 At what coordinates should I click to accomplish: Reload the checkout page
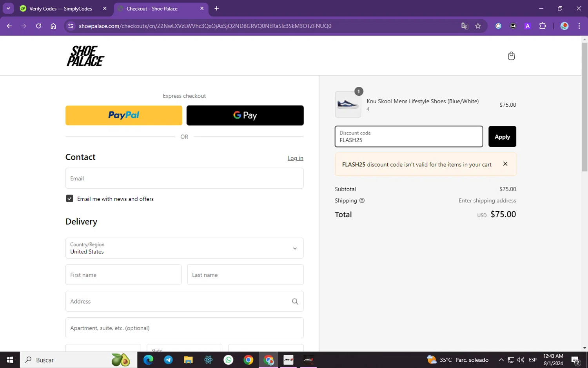[38, 26]
